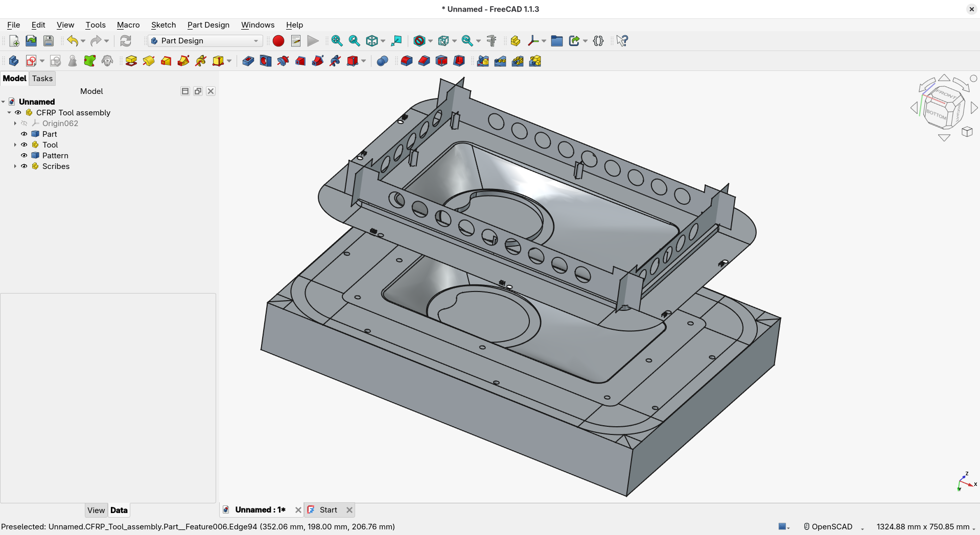The image size is (980, 535).
Task: Click the Fit All zoom icon
Action: point(337,41)
